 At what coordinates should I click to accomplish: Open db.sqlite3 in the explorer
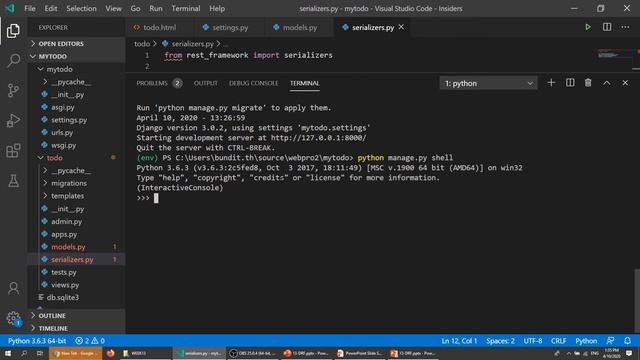[x=76, y=298]
